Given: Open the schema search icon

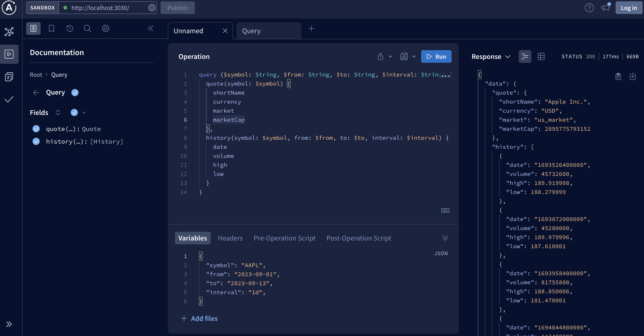Looking at the screenshot, I should click(88, 28).
